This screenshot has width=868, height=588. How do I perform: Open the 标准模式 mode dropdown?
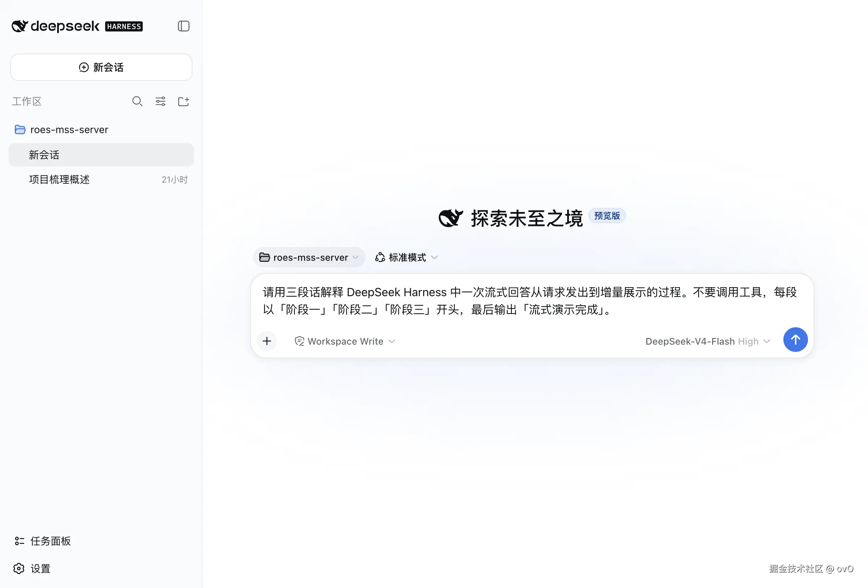407,257
